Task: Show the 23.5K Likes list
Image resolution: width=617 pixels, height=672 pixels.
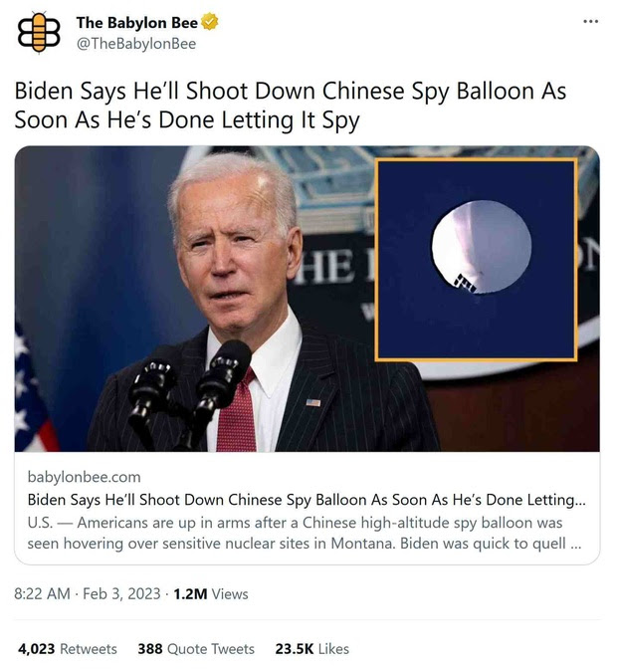Action: [x=311, y=649]
